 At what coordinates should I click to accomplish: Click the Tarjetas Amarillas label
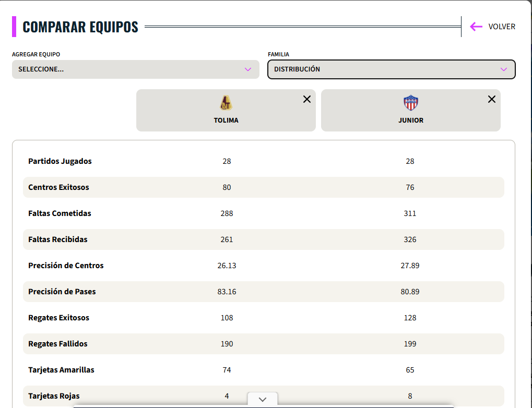point(61,370)
